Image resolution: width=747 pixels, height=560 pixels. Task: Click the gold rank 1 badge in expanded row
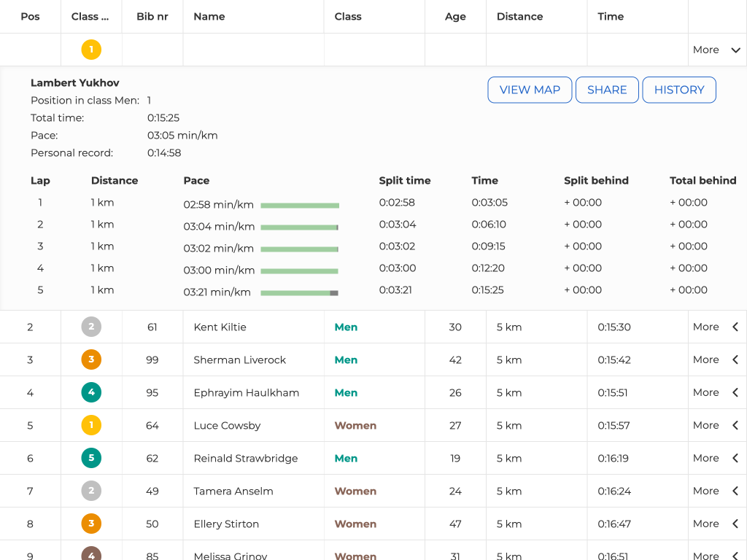(x=91, y=50)
